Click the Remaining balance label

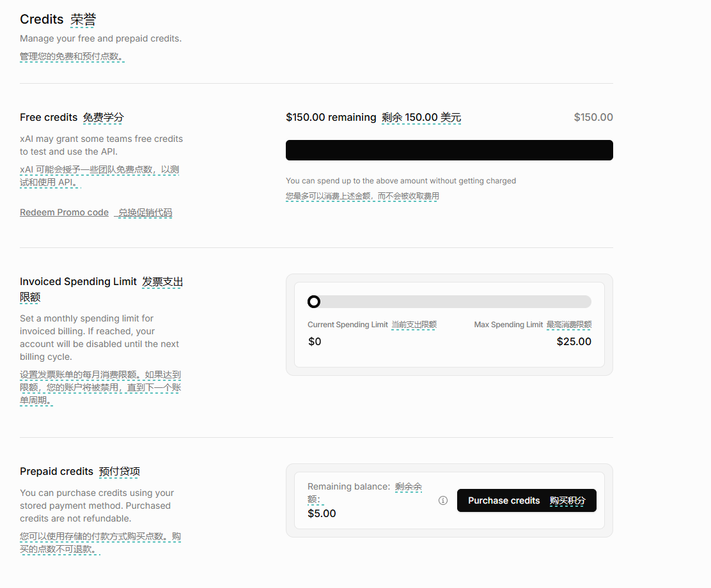tap(348, 486)
